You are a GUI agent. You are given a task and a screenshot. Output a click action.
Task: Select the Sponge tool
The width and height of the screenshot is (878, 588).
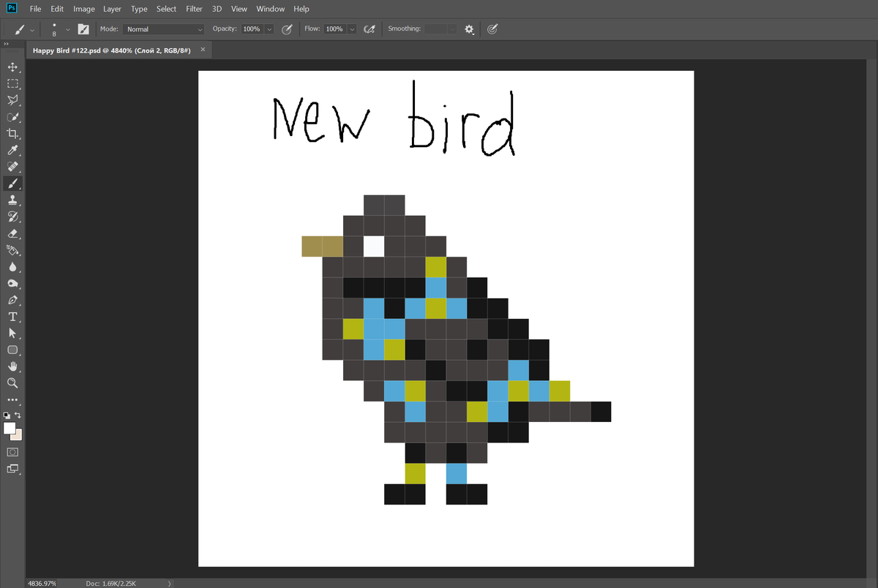click(12, 284)
